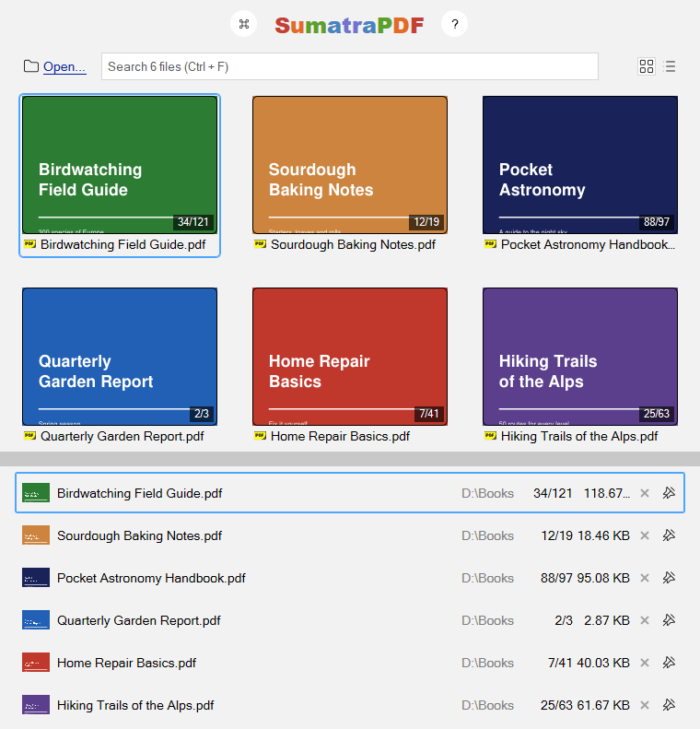Open the Hiking Trails of the Alps thumbnail
This screenshot has height=729, width=700.
click(x=580, y=357)
